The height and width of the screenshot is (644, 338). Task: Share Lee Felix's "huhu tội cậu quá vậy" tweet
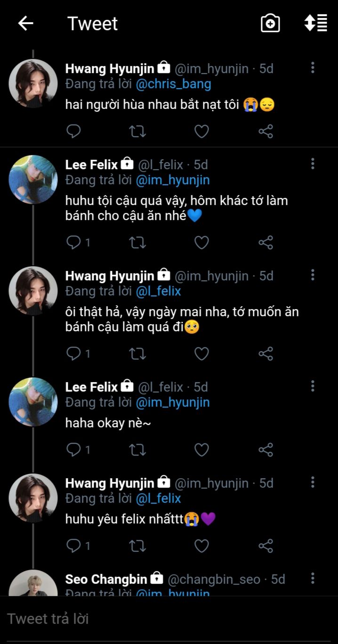tap(266, 243)
